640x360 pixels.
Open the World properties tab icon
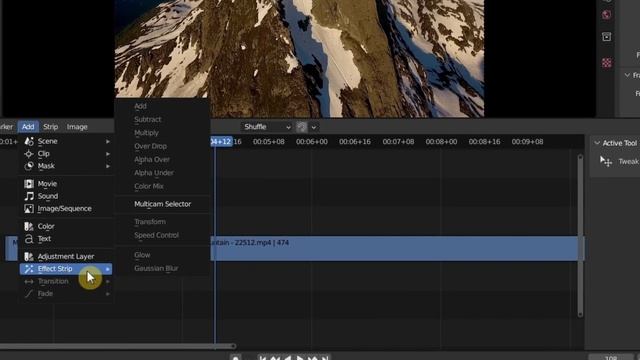607,15
